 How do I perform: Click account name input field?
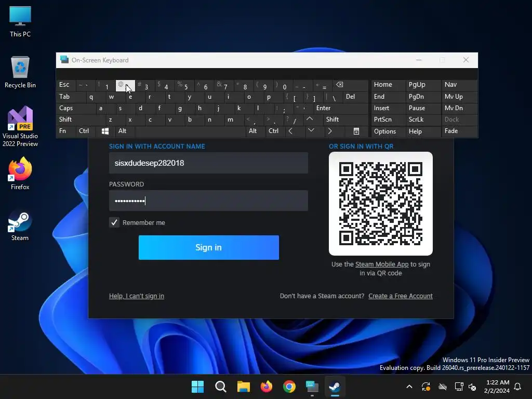pyautogui.click(x=208, y=163)
